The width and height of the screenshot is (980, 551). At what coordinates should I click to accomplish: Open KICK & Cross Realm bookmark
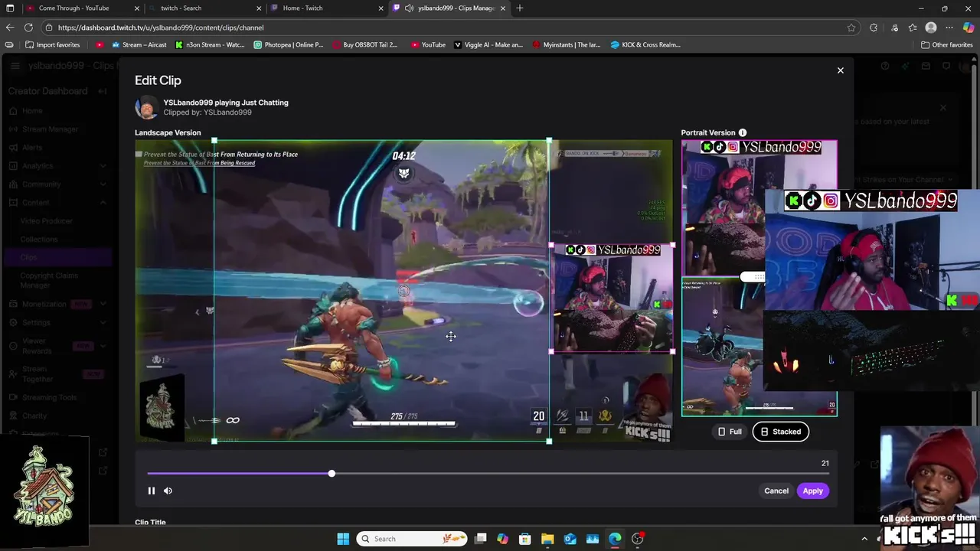[645, 44]
